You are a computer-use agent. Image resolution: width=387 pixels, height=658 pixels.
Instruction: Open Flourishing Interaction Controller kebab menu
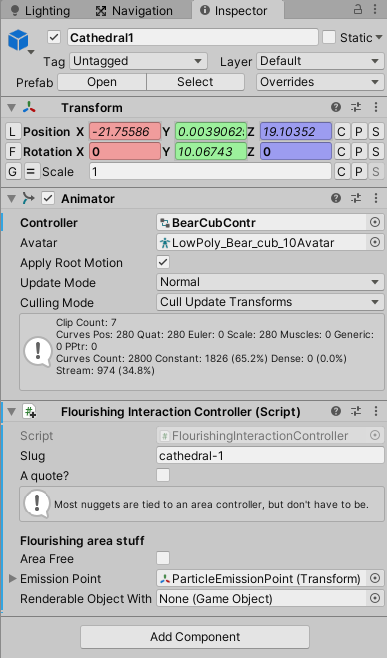click(x=376, y=411)
